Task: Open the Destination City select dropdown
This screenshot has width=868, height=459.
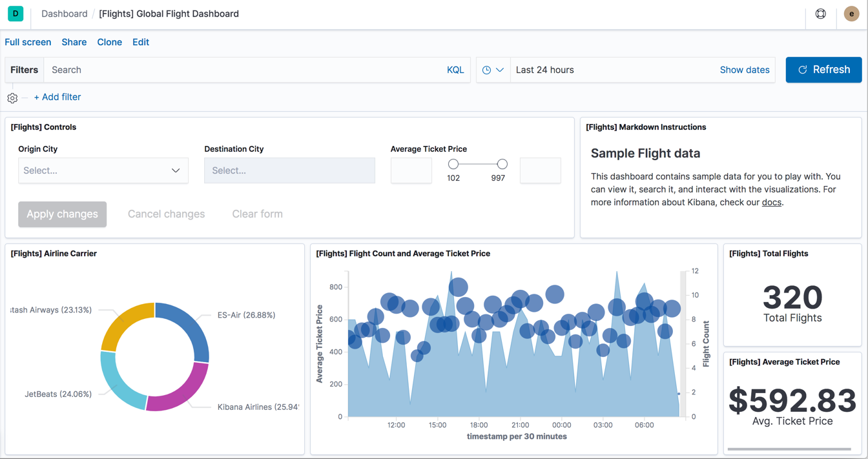Action: point(289,170)
